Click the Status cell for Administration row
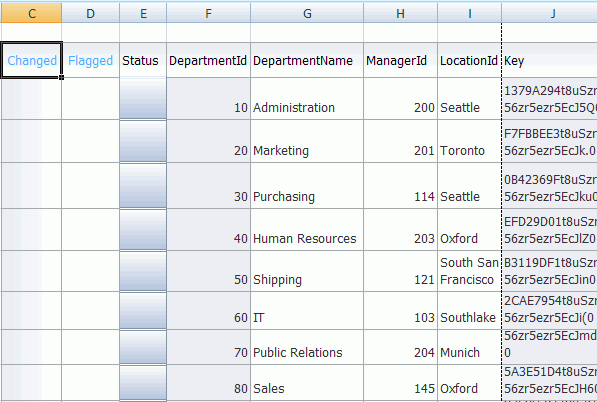Image resolution: width=597 pixels, height=402 pixels. pyautogui.click(x=143, y=99)
